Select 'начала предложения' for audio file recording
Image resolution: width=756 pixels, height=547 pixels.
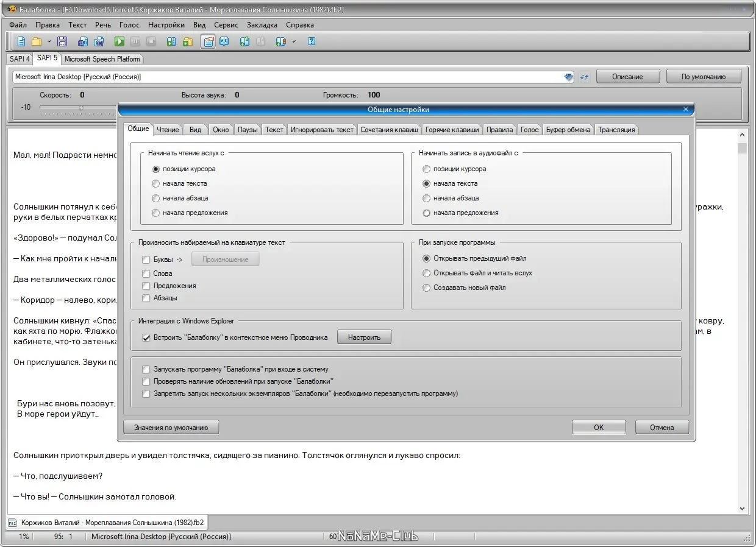[x=427, y=213]
